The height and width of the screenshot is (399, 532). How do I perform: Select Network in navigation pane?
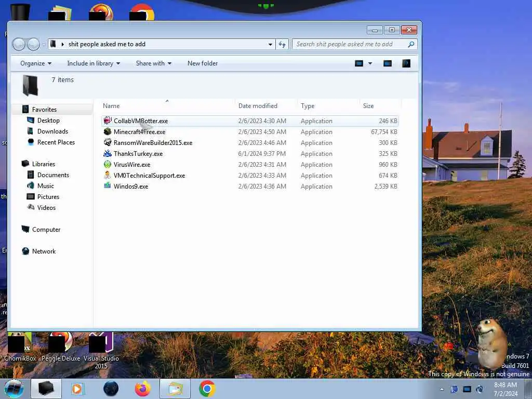[x=44, y=251]
